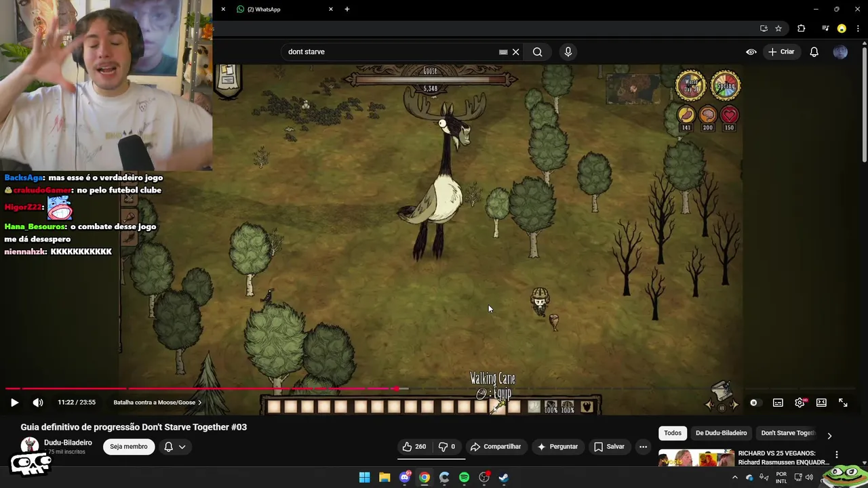Open Chrome media control icon
The image size is (868, 488).
(825, 28)
